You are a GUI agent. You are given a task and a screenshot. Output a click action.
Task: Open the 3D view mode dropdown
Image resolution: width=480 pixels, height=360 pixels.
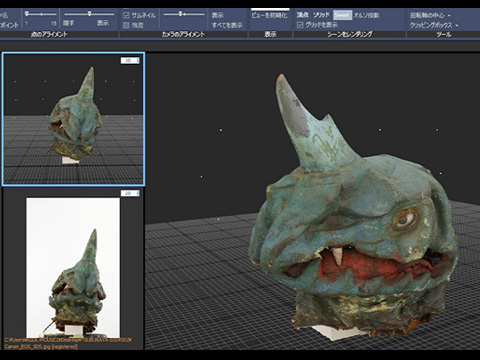(130, 60)
